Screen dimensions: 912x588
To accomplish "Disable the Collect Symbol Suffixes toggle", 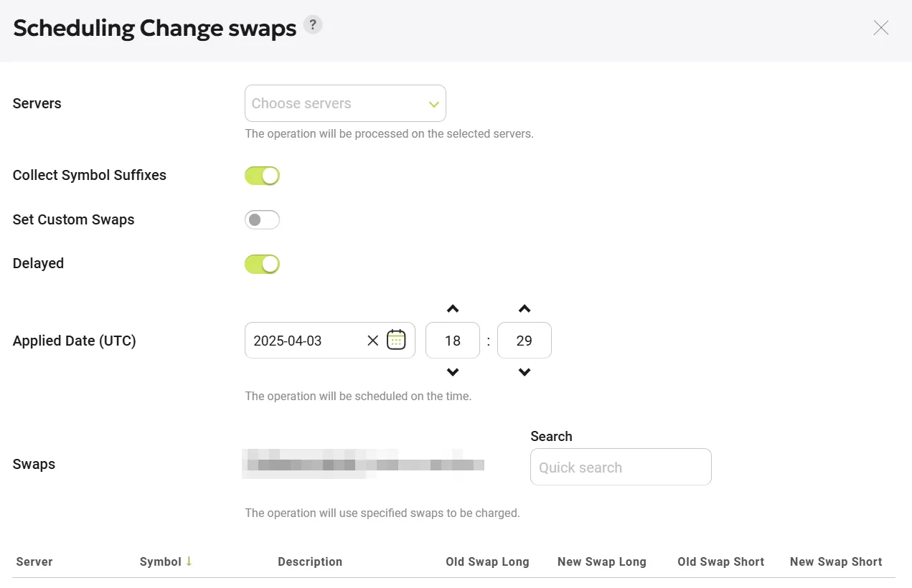I will tap(262, 176).
